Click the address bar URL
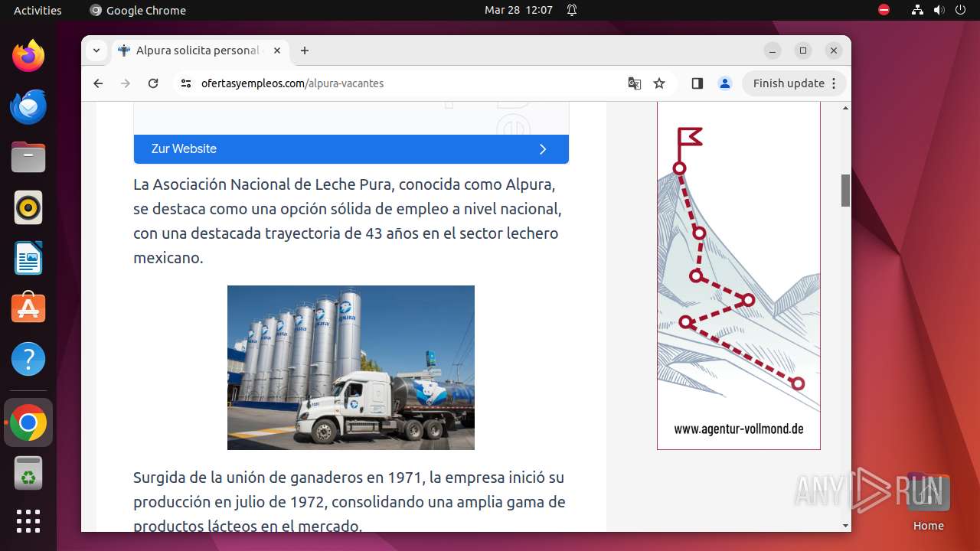Image resolution: width=980 pixels, height=551 pixels. point(292,83)
